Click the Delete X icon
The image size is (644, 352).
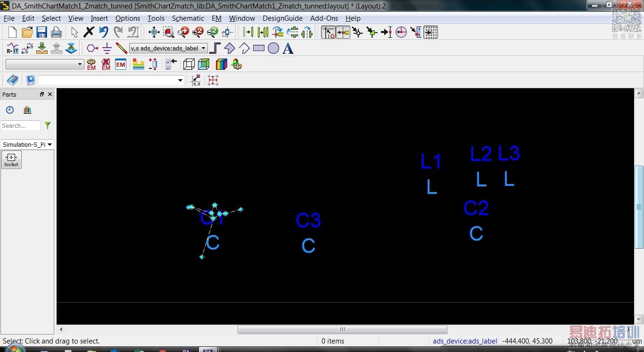point(89,33)
